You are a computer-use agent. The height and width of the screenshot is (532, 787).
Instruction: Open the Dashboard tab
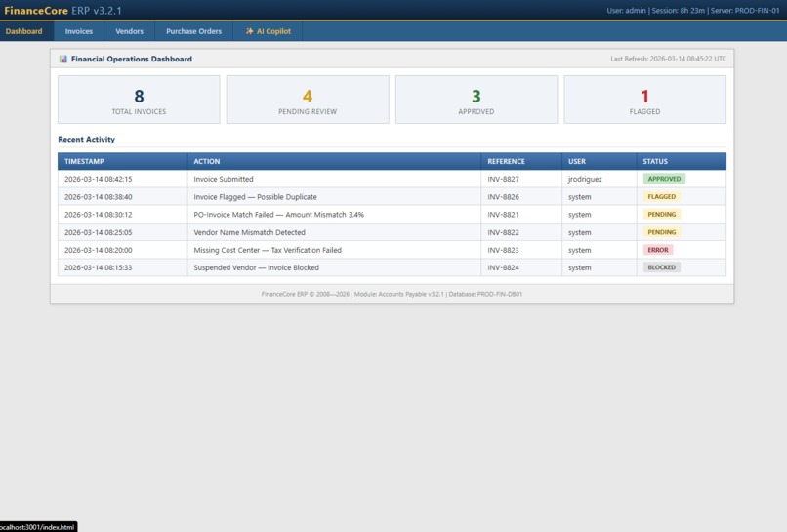24,31
